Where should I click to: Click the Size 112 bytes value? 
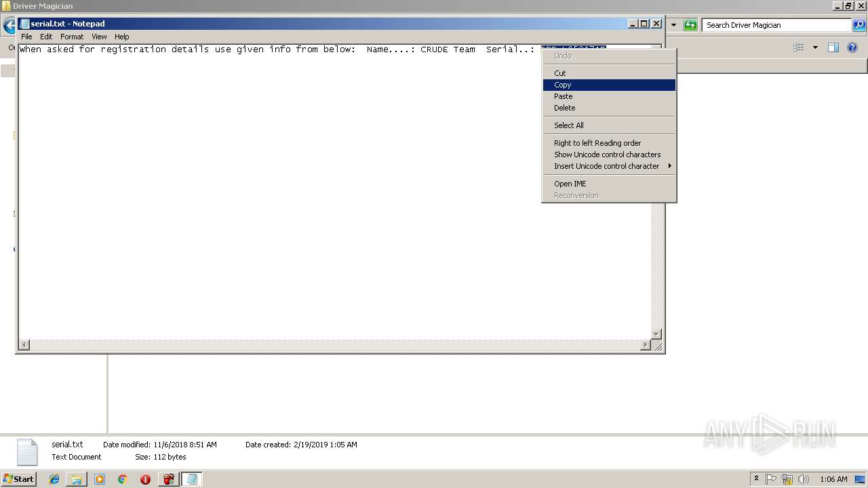(x=170, y=457)
